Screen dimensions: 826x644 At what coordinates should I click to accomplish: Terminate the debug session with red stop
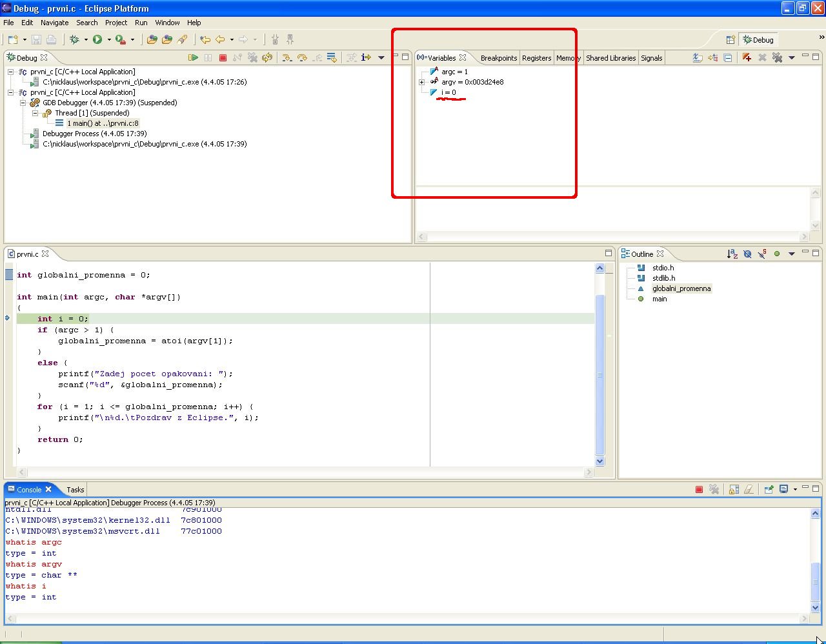click(x=223, y=57)
